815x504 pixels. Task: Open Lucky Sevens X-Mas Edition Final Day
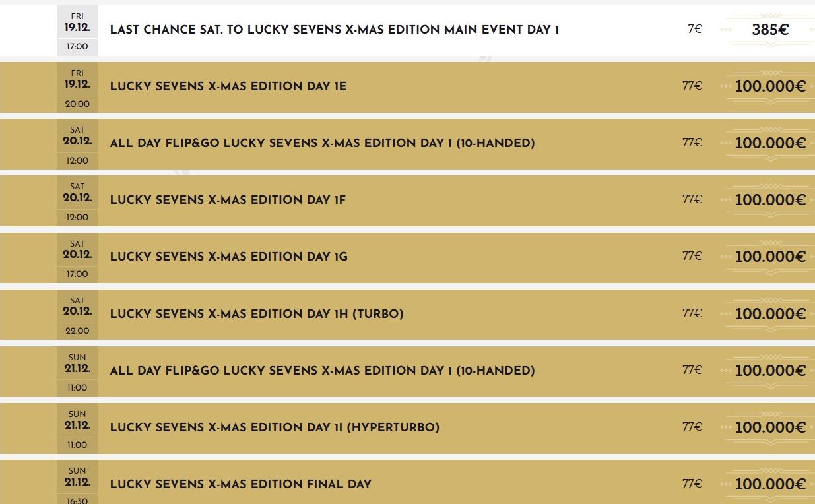pyautogui.click(x=240, y=484)
